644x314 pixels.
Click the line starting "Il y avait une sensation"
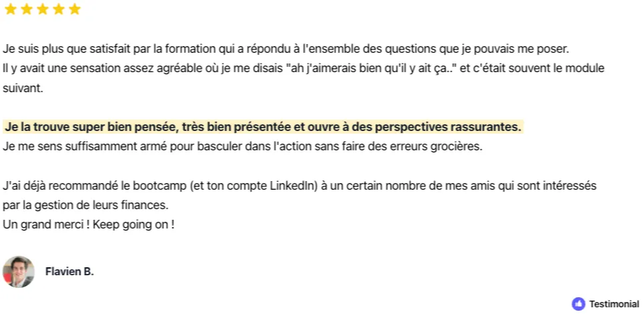304,69
